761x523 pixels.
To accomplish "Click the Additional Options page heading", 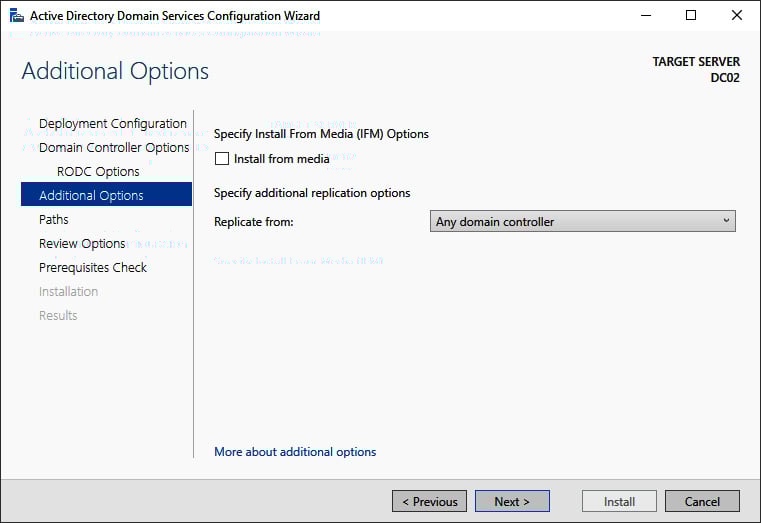I will [x=116, y=71].
